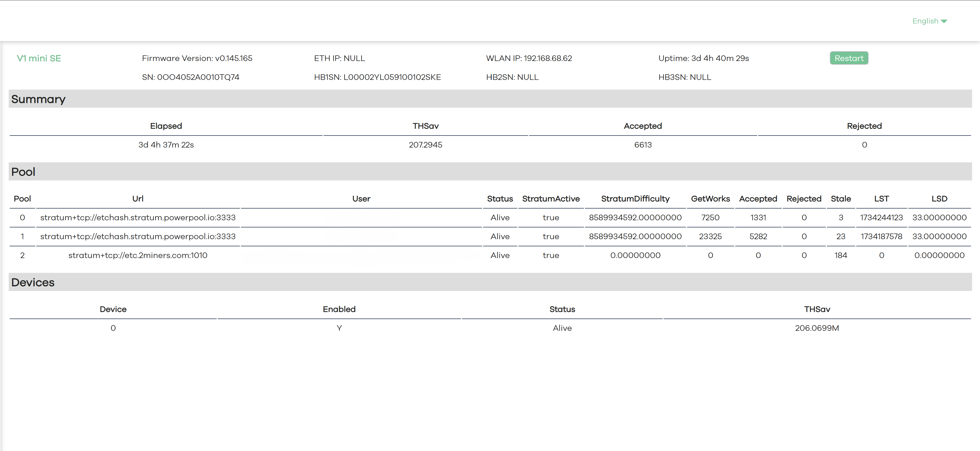Click the Devices section header

tap(33, 282)
